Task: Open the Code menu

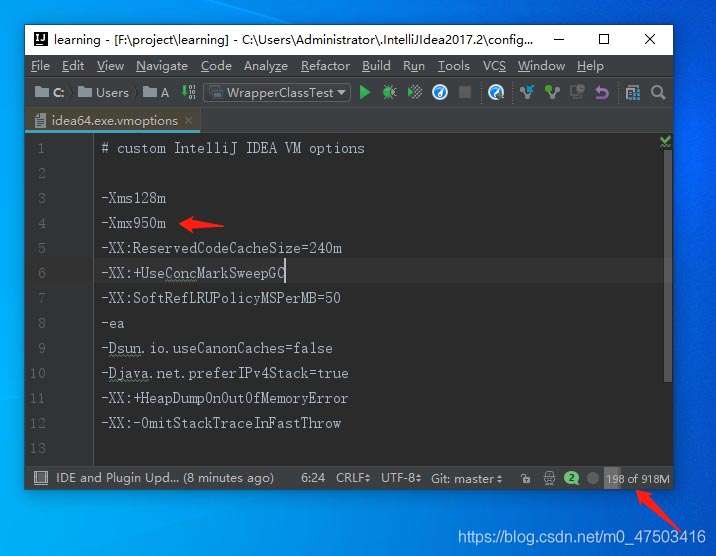Action: 216,66
